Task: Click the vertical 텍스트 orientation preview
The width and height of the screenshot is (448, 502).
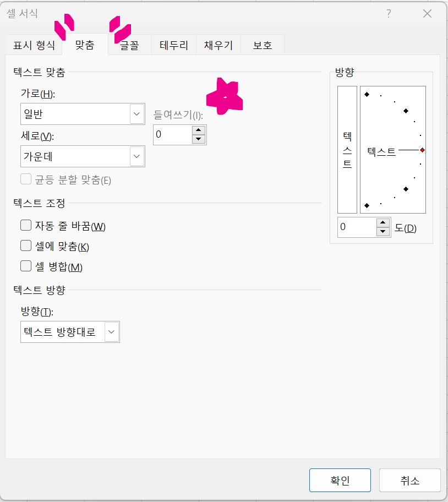Action: point(348,149)
